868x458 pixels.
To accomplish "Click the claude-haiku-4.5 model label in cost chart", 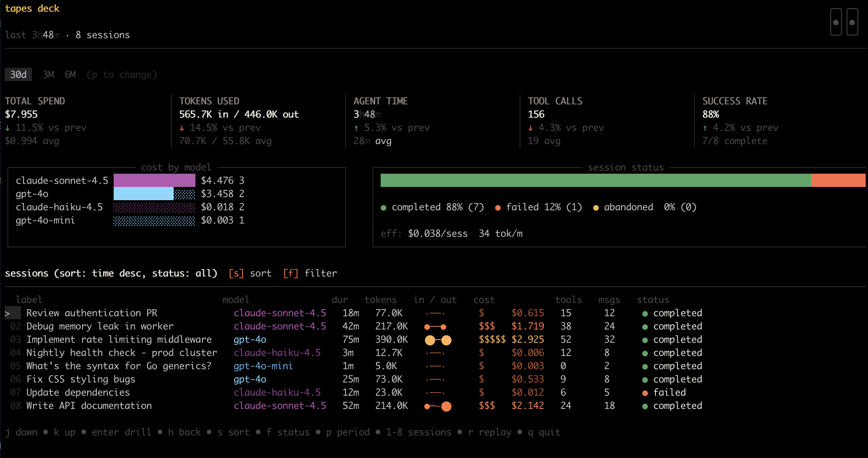I will point(59,207).
